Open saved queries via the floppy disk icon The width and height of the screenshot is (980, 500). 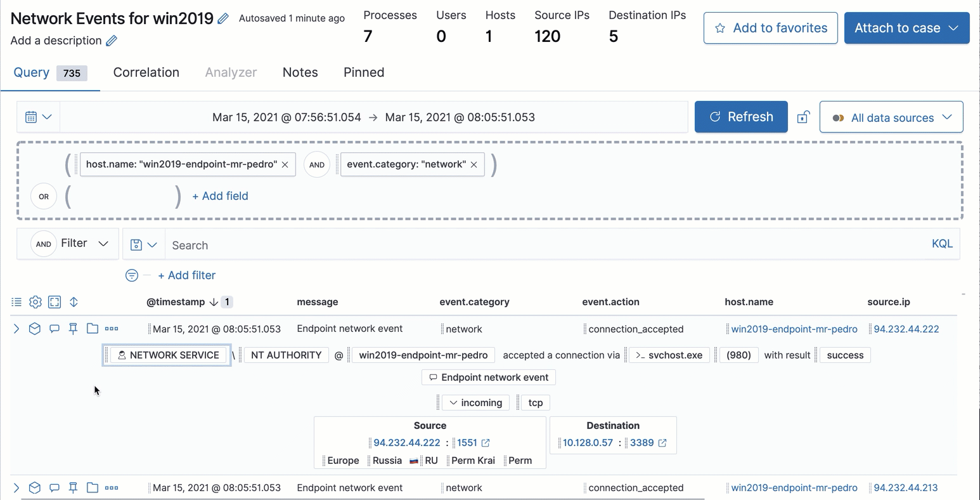click(144, 244)
